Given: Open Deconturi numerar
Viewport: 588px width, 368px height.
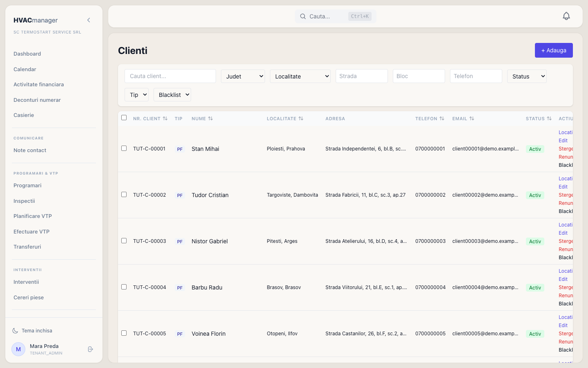Looking at the screenshot, I should (37, 100).
